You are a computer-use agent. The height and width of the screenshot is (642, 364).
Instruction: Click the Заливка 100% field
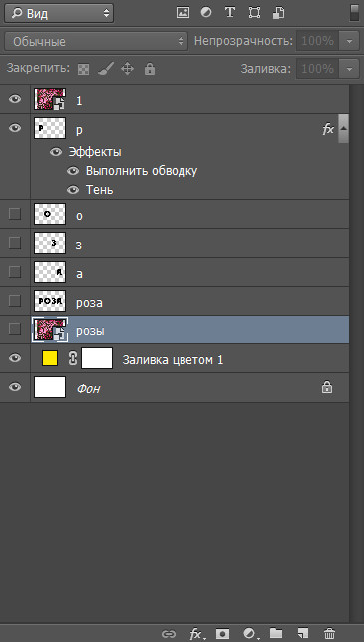(318, 68)
